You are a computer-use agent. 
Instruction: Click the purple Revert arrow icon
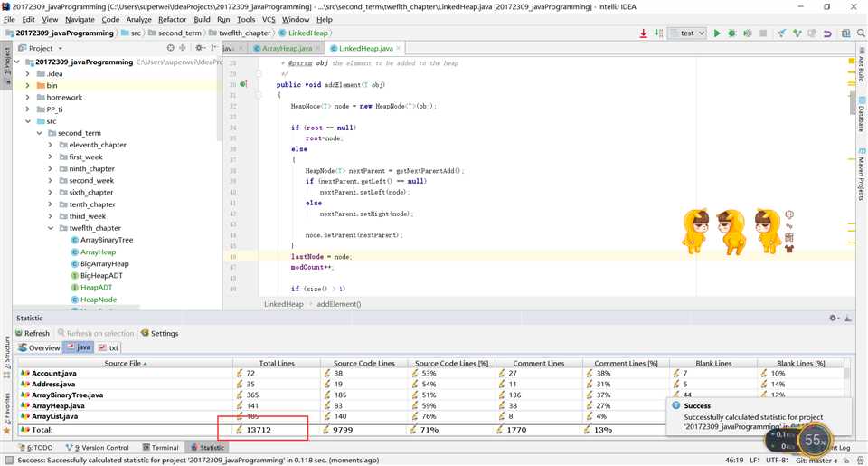827,33
